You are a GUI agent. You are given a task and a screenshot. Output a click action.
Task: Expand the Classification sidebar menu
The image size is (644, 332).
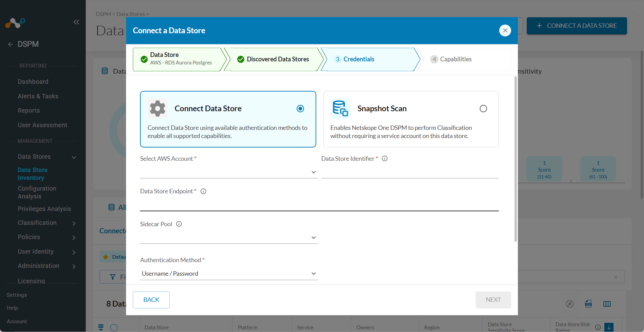(74, 223)
